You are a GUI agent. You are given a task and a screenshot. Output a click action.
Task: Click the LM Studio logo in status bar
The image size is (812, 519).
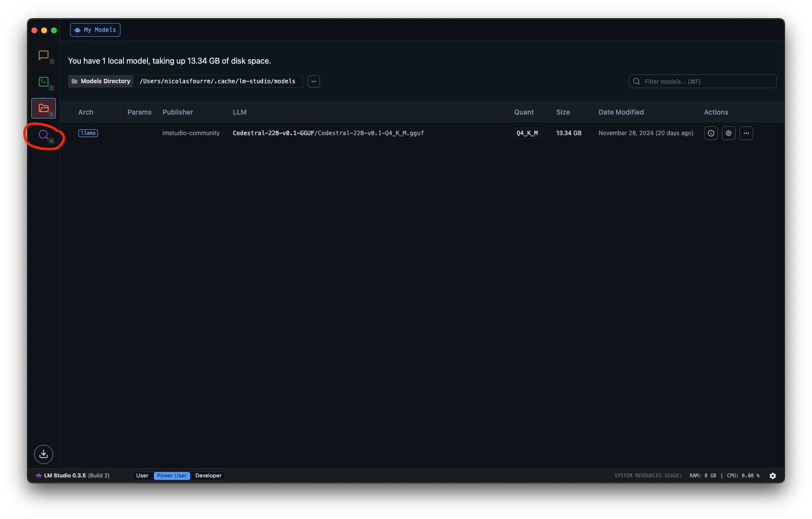[x=39, y=476]
